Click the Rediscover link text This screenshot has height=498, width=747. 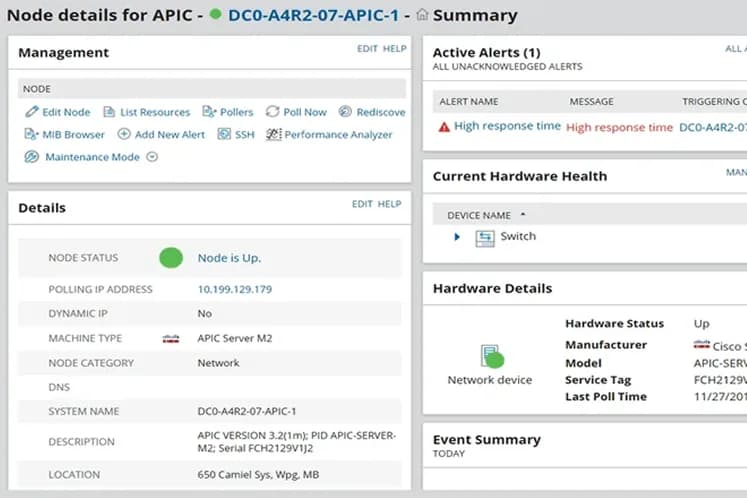coord(381,112)
